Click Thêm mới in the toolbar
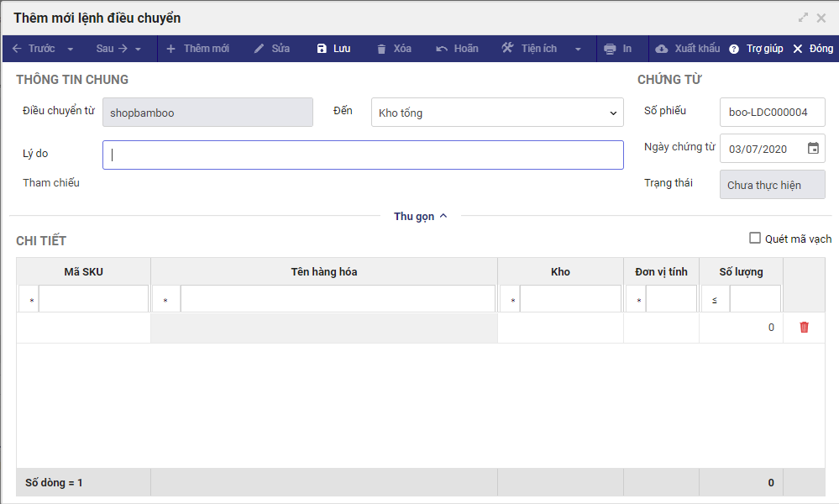 tap(197, 49)
